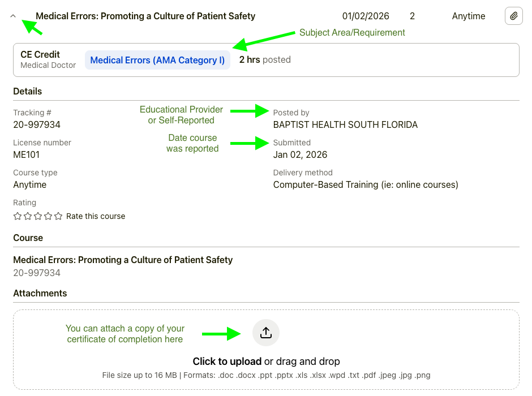Select the second rating star
Viewport: 532px width, 396px height.
coord(28,216)
